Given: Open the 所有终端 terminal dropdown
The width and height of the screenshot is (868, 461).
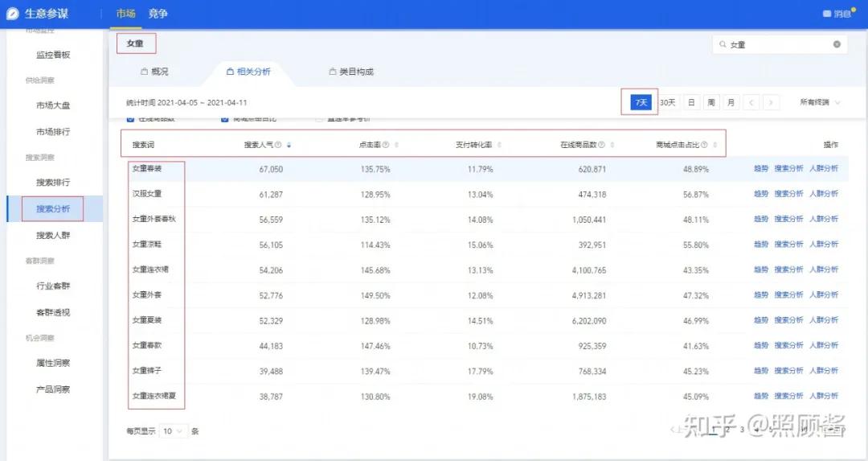Looking at the screenshot, I should click(x=820, y=102).
